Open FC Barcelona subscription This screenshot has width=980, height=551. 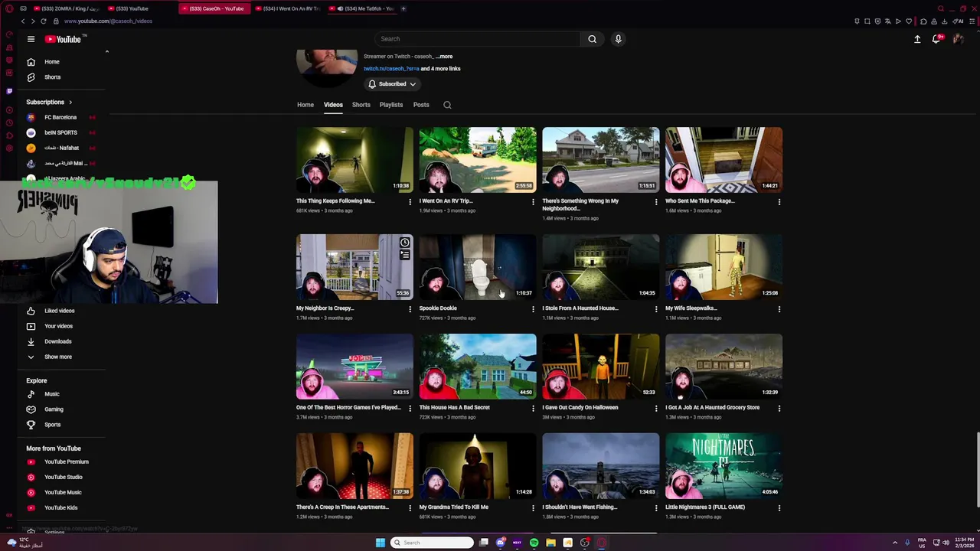pos(60,117)
